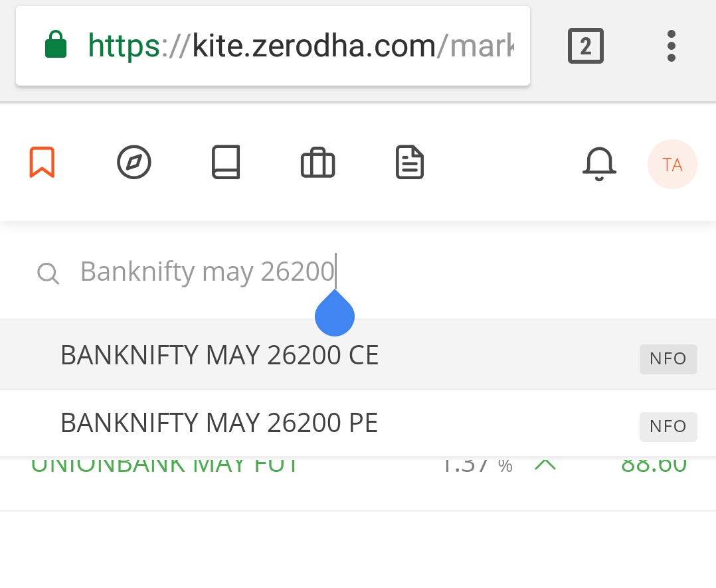Open UNIONBANK MAY FUT instrument
This screenshot has height=588, width=716.
click(x=163, y=464)
